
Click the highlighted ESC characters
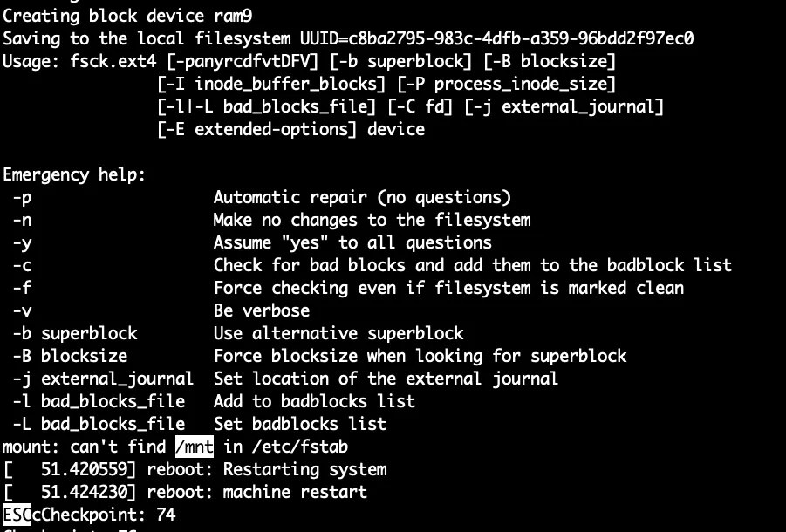(x=17, y=515)
